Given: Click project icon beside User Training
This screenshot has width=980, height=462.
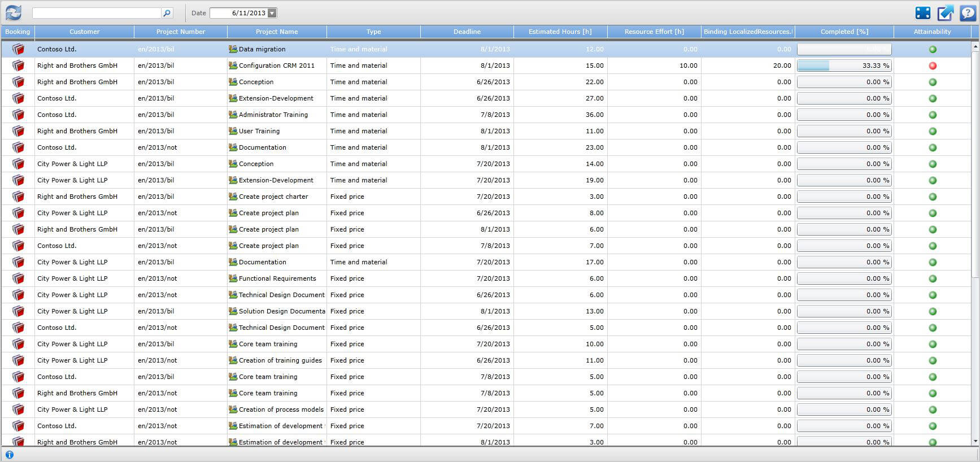Looking at the screenshot, I should (x=233, y=131).
